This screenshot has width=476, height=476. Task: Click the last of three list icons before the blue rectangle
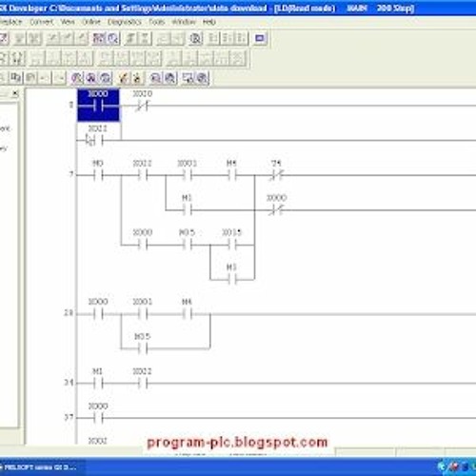pyautogui.click(x=242, y=38)
